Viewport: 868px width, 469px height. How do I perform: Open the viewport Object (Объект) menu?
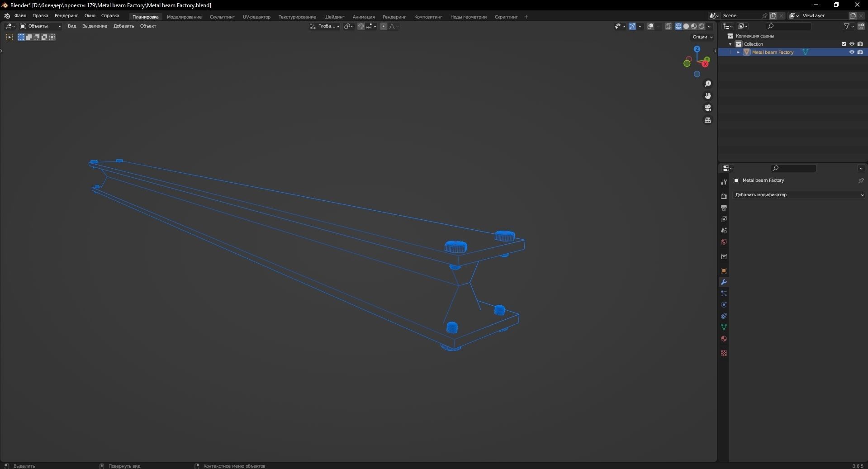pos(148,26)
